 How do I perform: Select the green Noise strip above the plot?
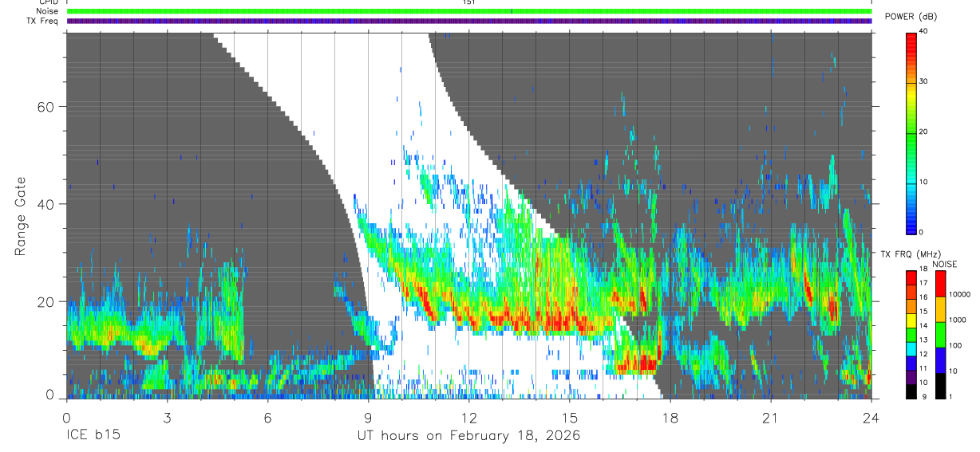coord(469,11)
